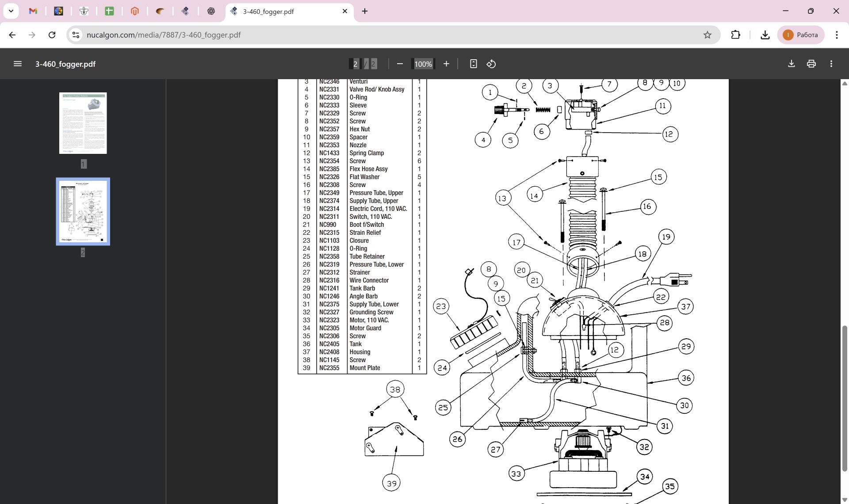Select page 1 thumbnail in sidebar
Viewport: 849px width, 504px height.
pos(83,123)
